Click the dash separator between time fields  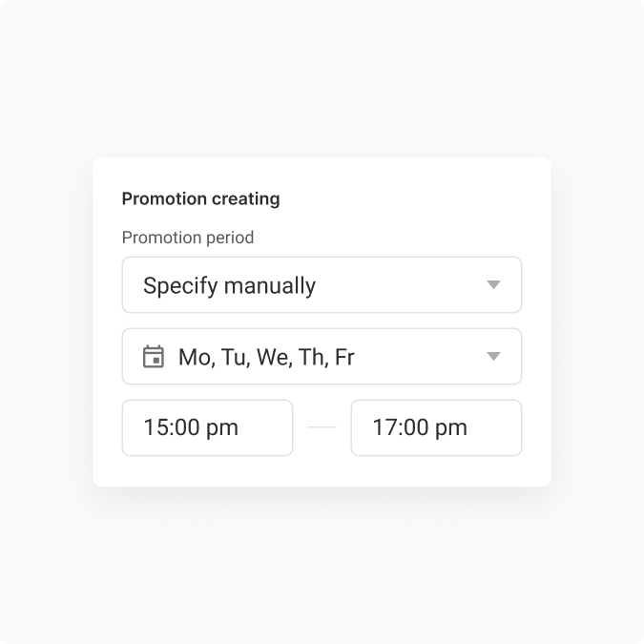tap(322, 428)
